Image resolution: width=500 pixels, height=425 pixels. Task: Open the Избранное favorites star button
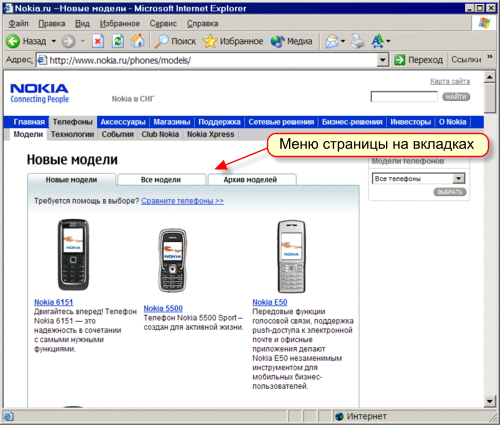click(x=233, y=41)
